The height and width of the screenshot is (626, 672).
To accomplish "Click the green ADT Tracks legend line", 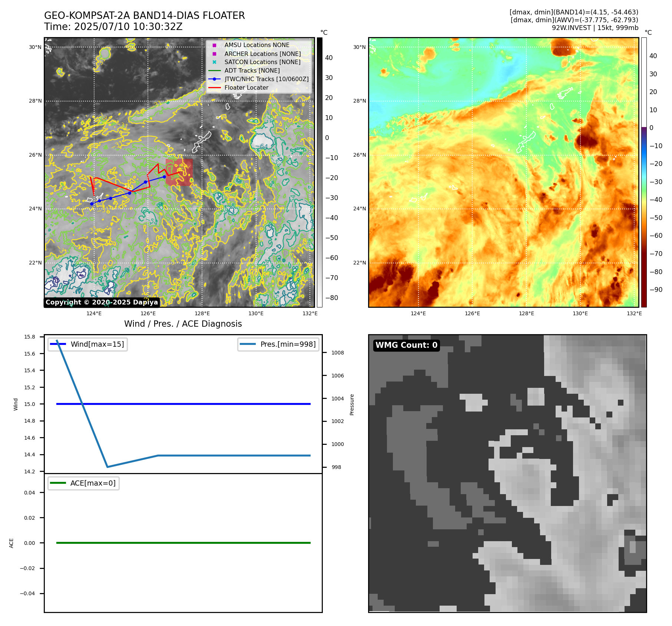I will pyautogui.click(x=214, y=71).
